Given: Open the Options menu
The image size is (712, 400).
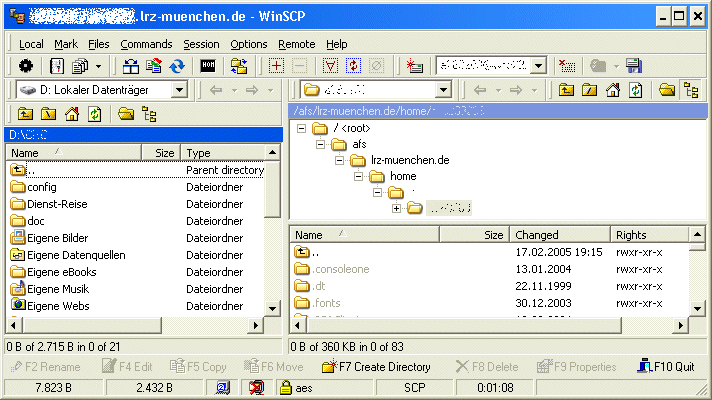Looking at the screenshot, I should (x=248, y=44).
